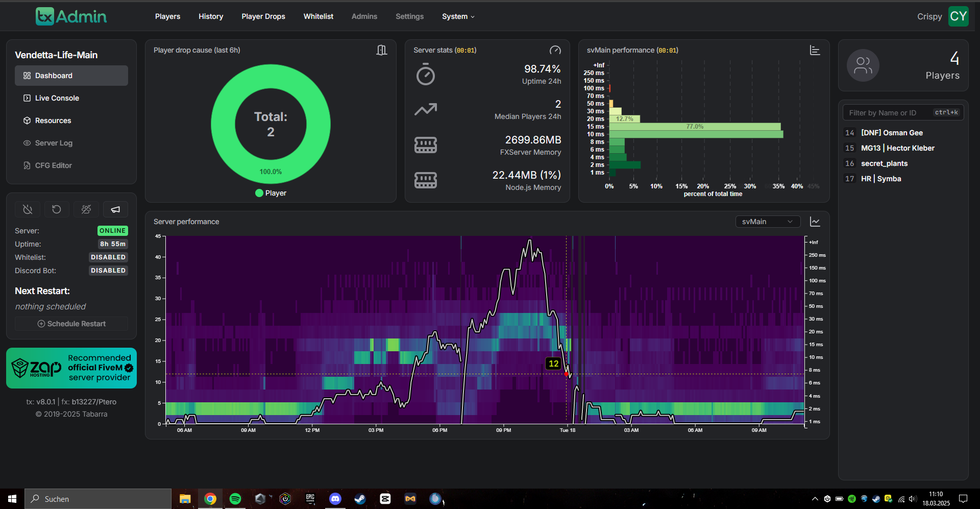Click the restart server icon
This screenshot has height=509, width=980.
click(57, 209)
